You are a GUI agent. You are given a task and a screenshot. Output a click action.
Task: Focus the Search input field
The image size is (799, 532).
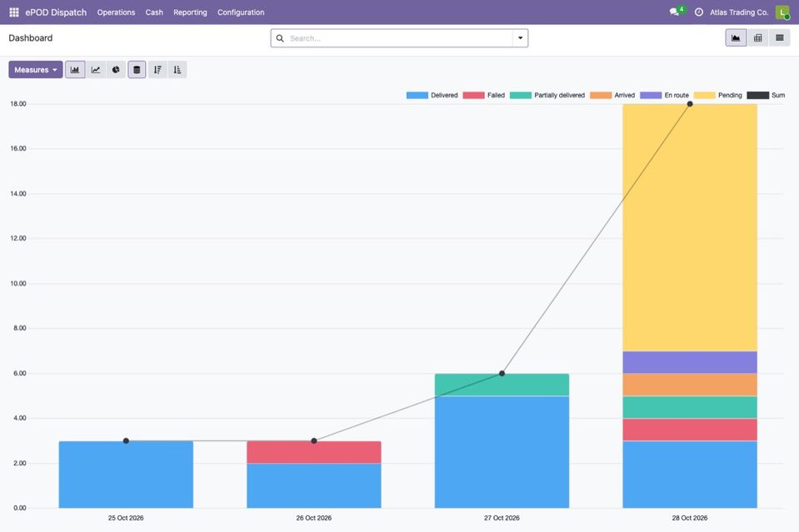(400, 38)
